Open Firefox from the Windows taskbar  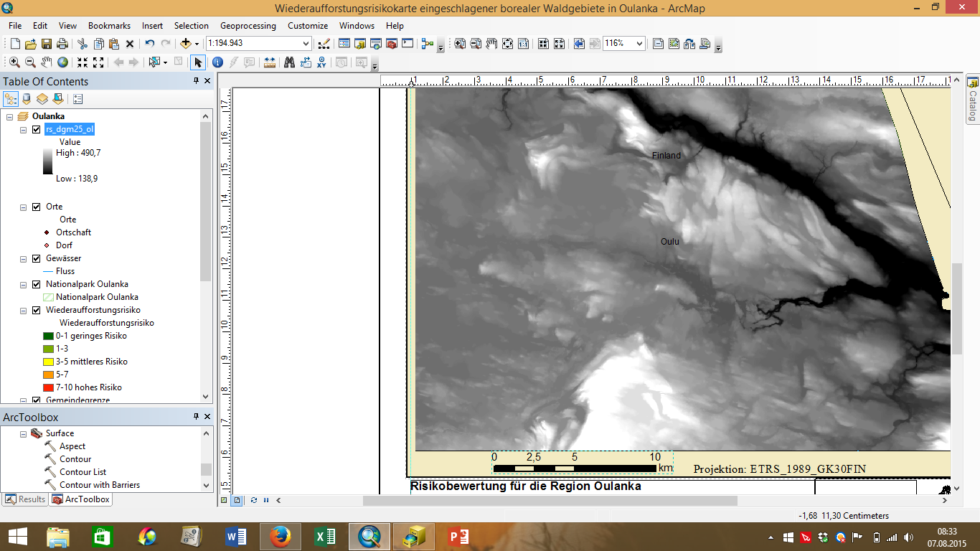pos(280,536)
